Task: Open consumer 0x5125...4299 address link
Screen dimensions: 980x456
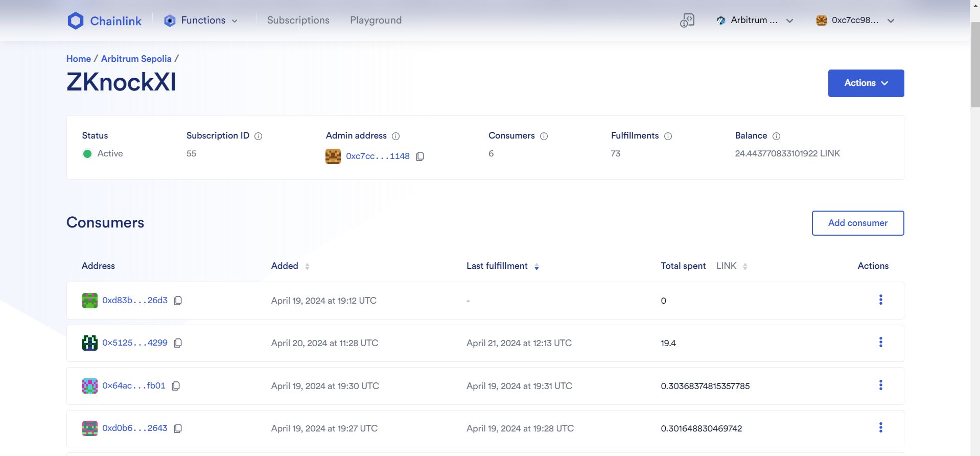Action: [135, 343]
